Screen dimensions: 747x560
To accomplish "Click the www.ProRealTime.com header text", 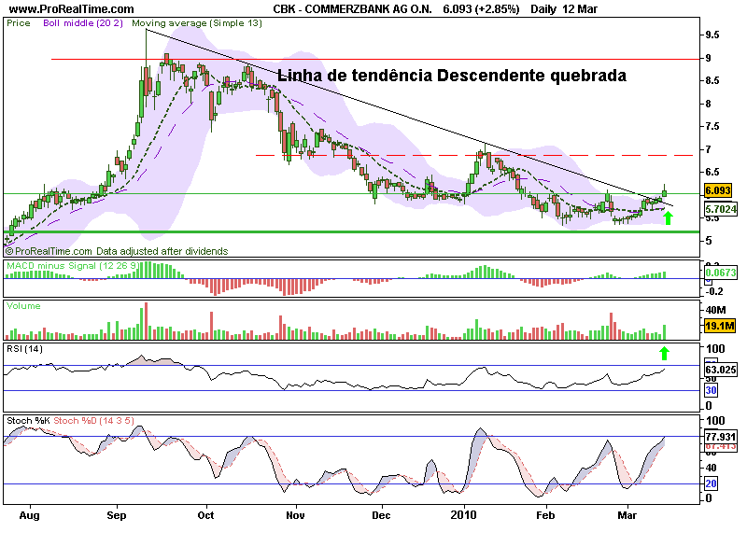I will [72, 9].
